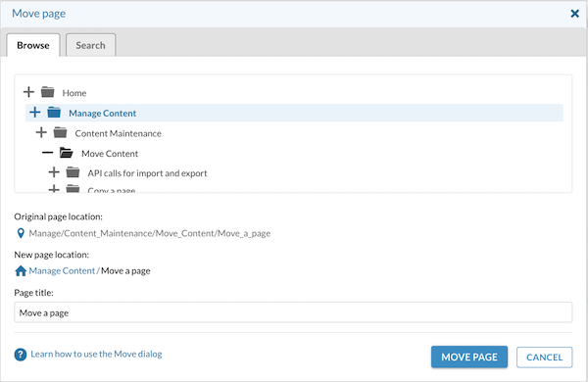
Task: Click the original location pin icon
Action: click(x=21, y=233)
